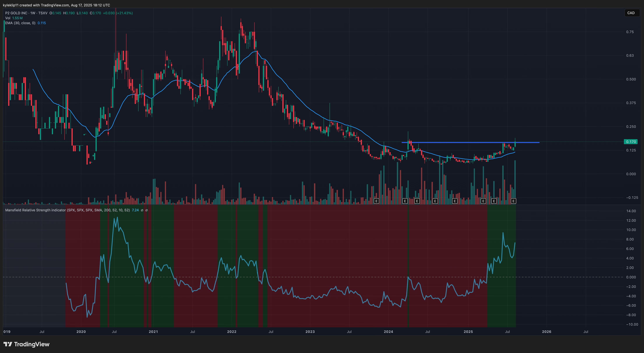Click the 2026 label on time axis
The width and height of the screenshot is (644, 353).
(547, 332)
